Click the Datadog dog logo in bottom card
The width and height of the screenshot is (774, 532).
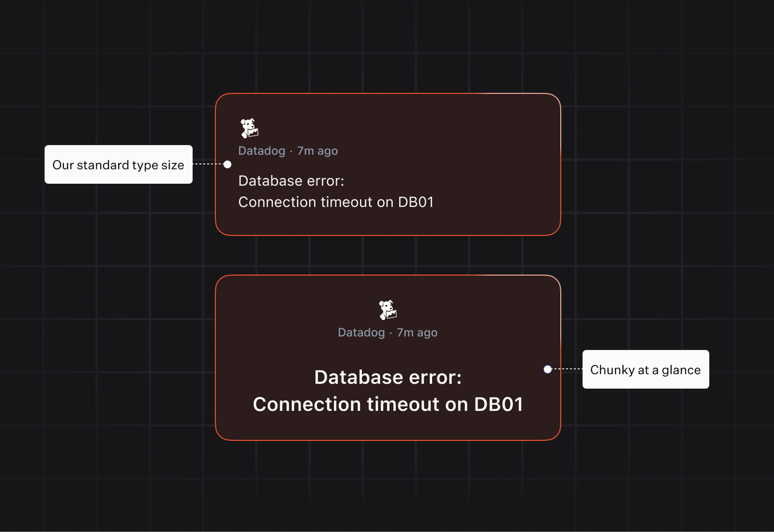pyautogui.click(x=388, y=310)
